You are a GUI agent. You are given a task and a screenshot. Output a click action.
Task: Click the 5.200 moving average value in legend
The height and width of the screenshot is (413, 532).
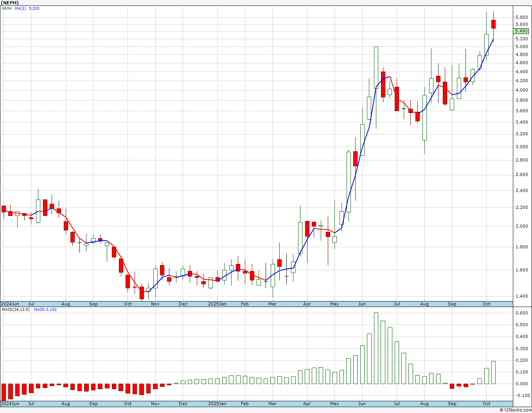tap(34, 8)
